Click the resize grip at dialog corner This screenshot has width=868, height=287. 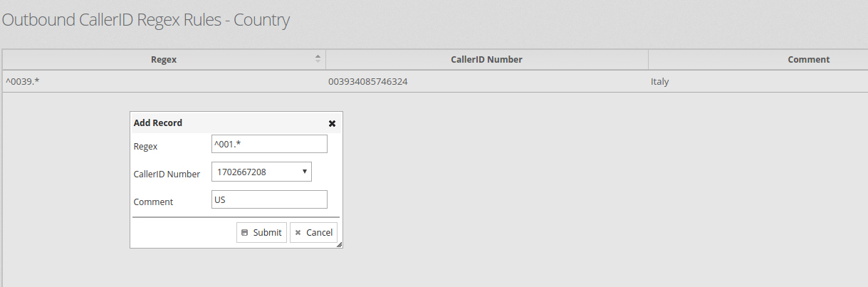pyautogui.click(x=339, y=244)
